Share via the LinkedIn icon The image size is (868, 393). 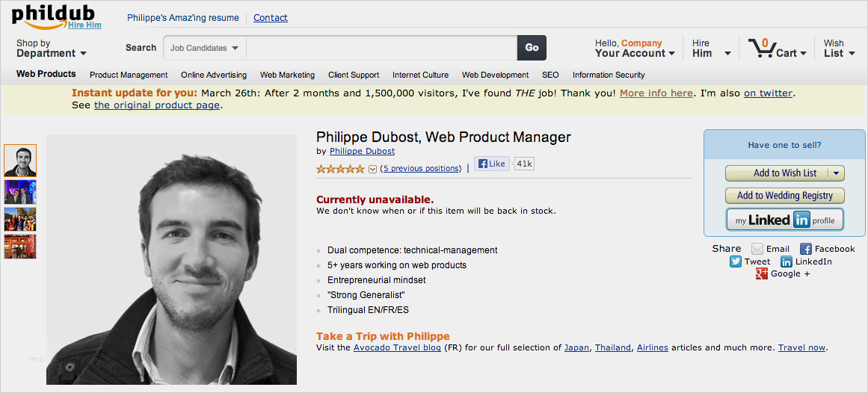(787, 262)
